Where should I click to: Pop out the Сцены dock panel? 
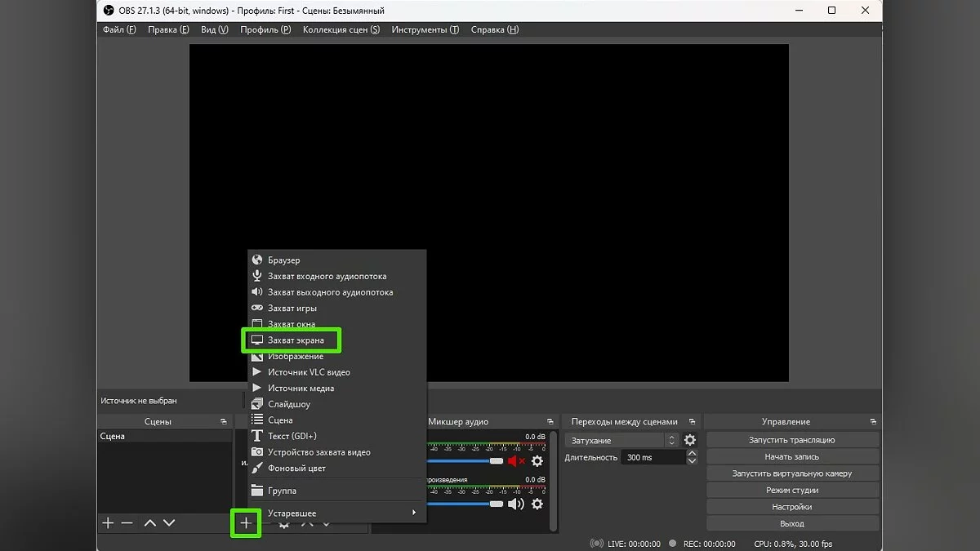click(x=224, y=422)
